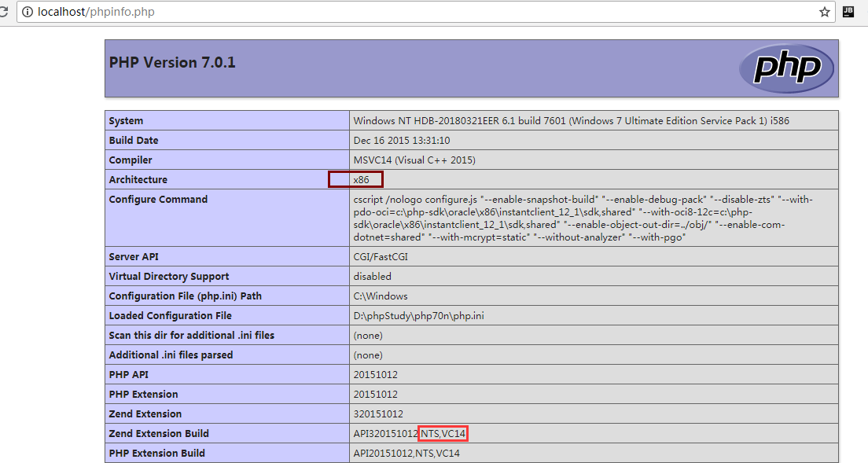This screenshot has height=463, width=868.
Task: Click the Build Date value Dec 16 2015
Action: (x=401, y=141)
